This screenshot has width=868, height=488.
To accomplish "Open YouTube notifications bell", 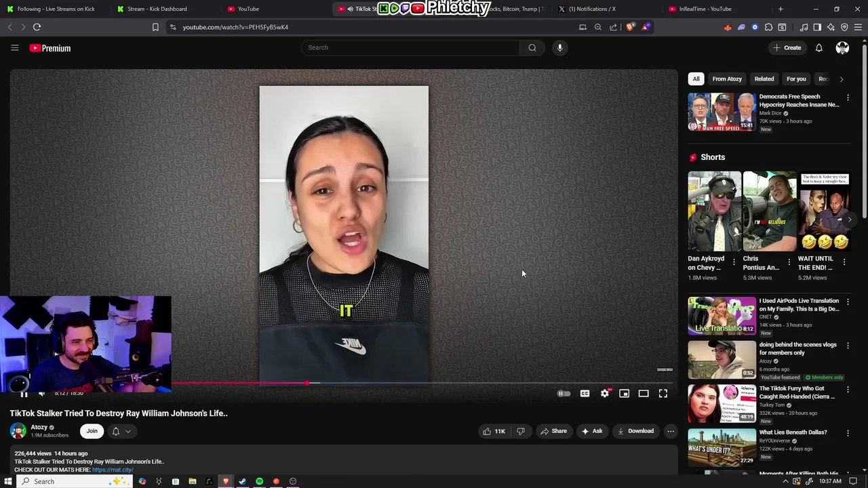I will coord(818,47).
